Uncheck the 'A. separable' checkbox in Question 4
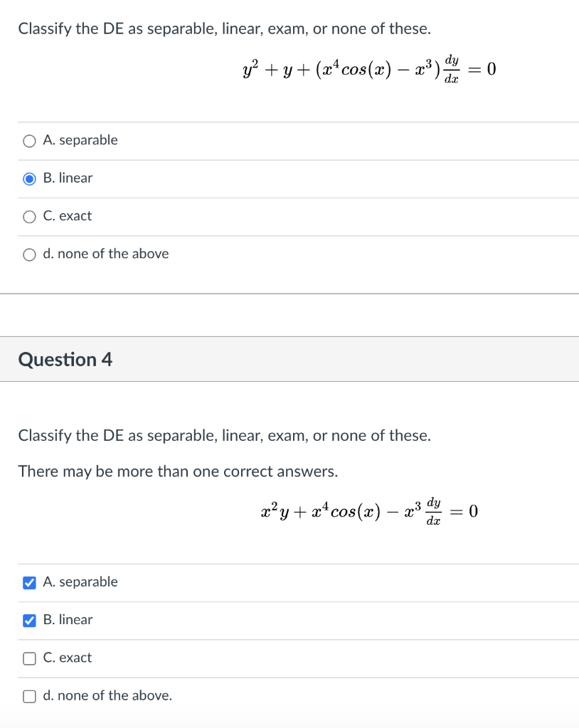The image size is (579, 728). pos(29,583)
